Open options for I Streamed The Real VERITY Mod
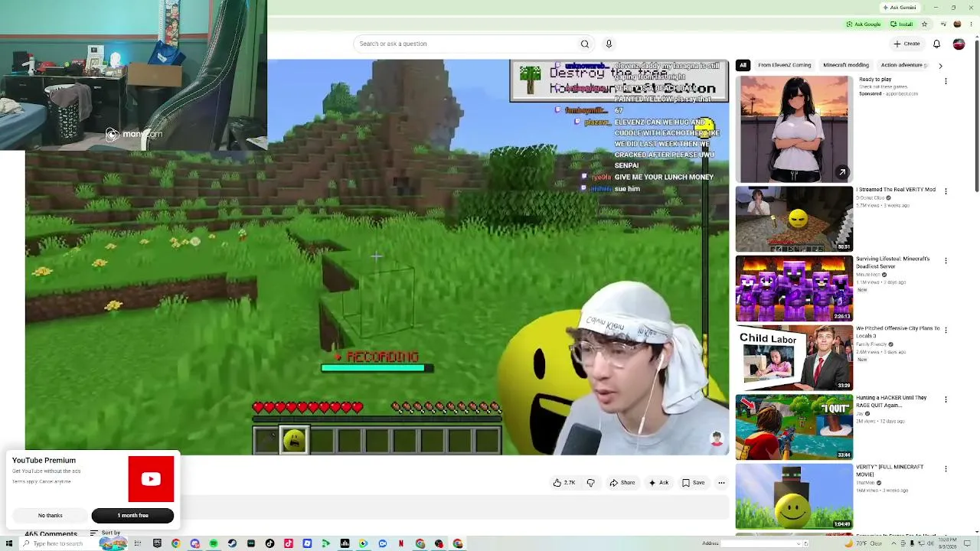 pos(946,191)
